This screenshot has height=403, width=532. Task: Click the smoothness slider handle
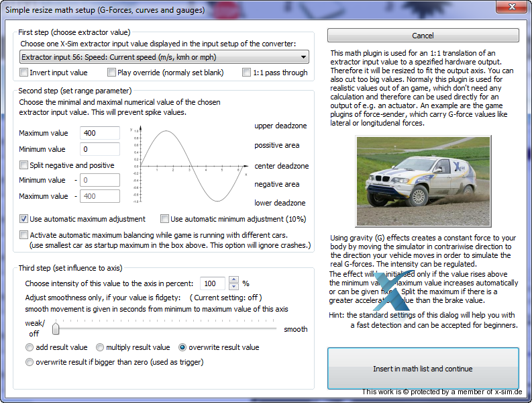56,328
